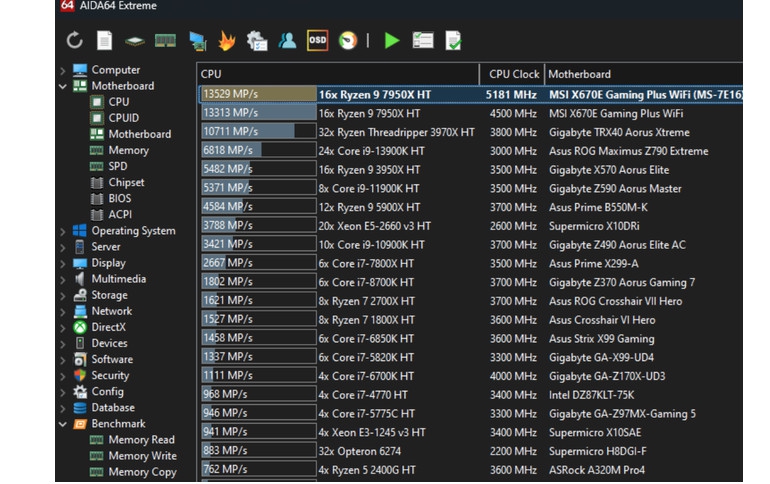Screen dimensions: 770x484
Task: Expand the Computer tree node
Action: (x=63, y=71)
